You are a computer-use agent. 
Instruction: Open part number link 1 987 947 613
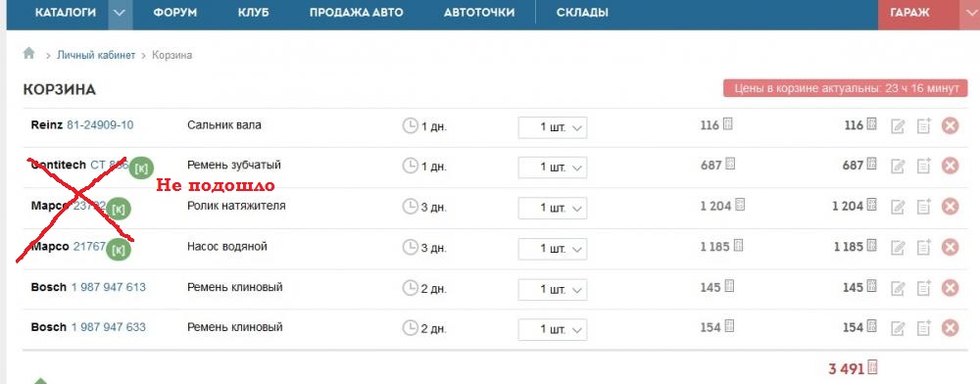tap(108, 287)
